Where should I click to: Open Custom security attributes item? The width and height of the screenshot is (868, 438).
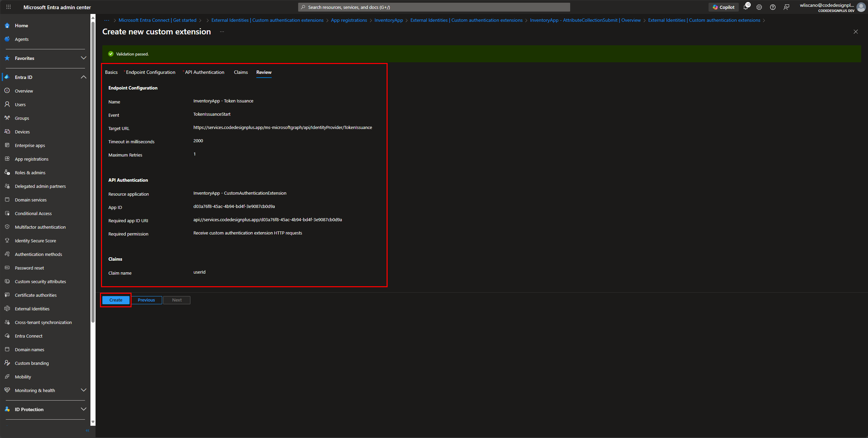[40, 281]
